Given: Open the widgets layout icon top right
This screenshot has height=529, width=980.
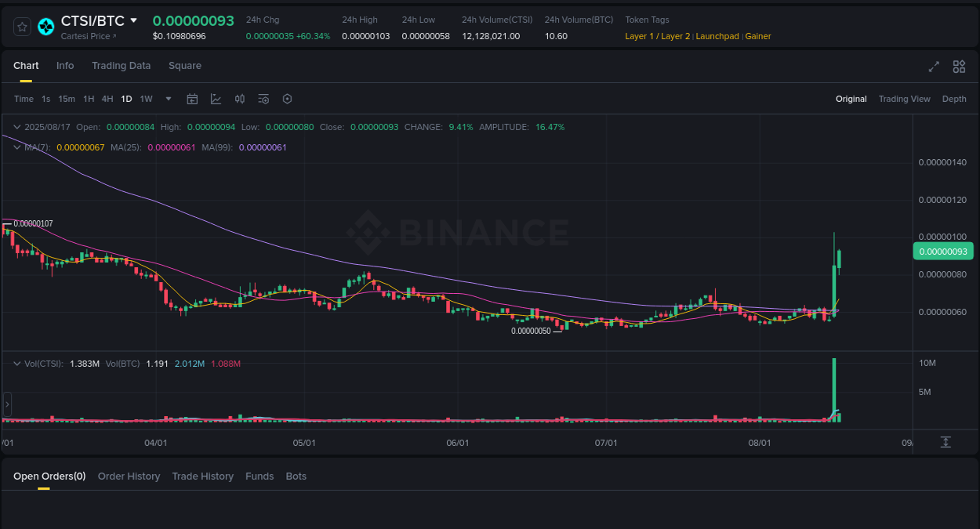Looking at the screenshot, I should click(959, 67).
